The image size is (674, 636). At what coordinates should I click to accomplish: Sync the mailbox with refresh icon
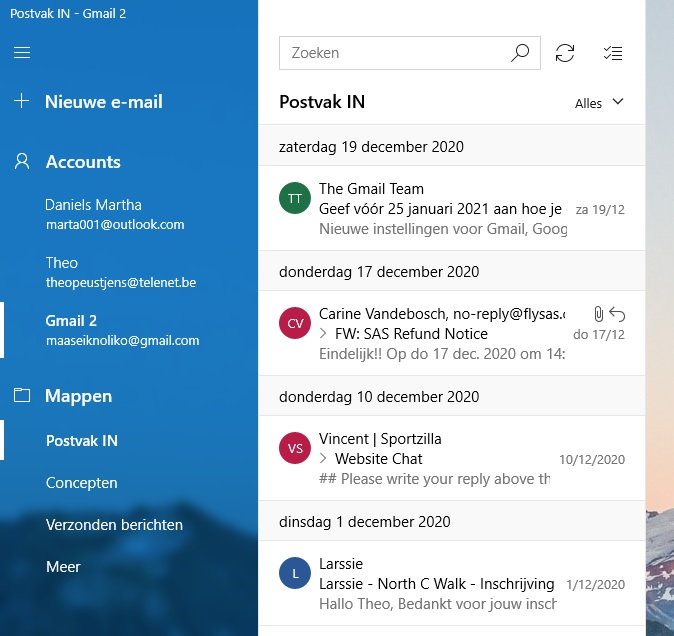tap(565, 53)
